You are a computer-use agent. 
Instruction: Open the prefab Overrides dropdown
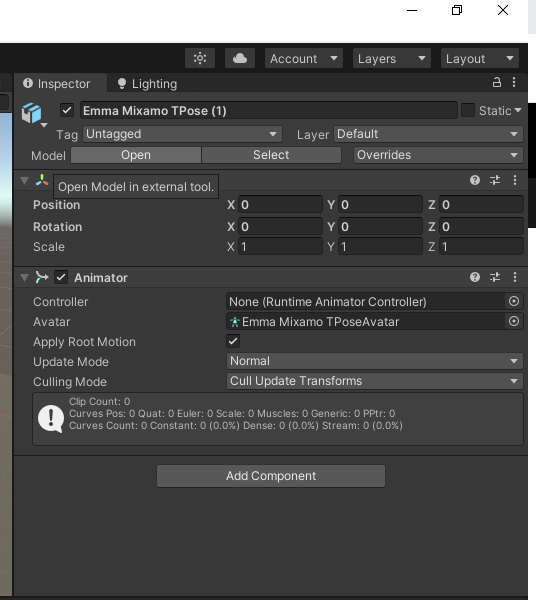(438, 155)
